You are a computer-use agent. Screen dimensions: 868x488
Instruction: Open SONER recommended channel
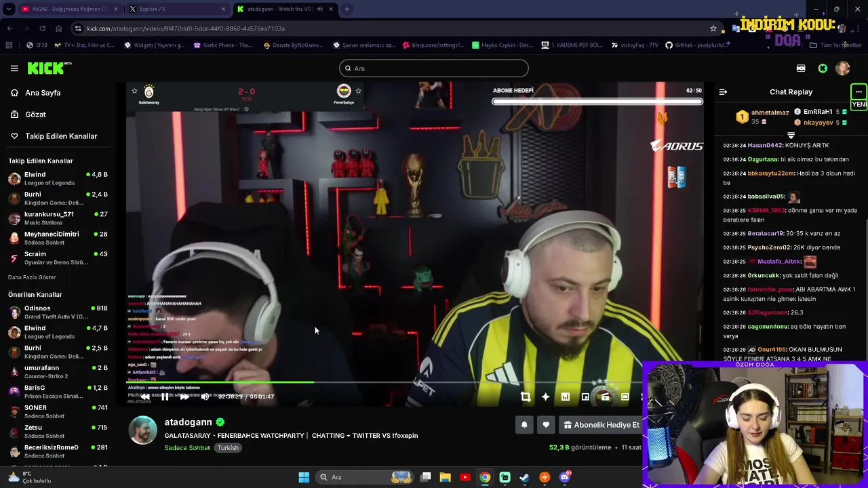[58, 411]
